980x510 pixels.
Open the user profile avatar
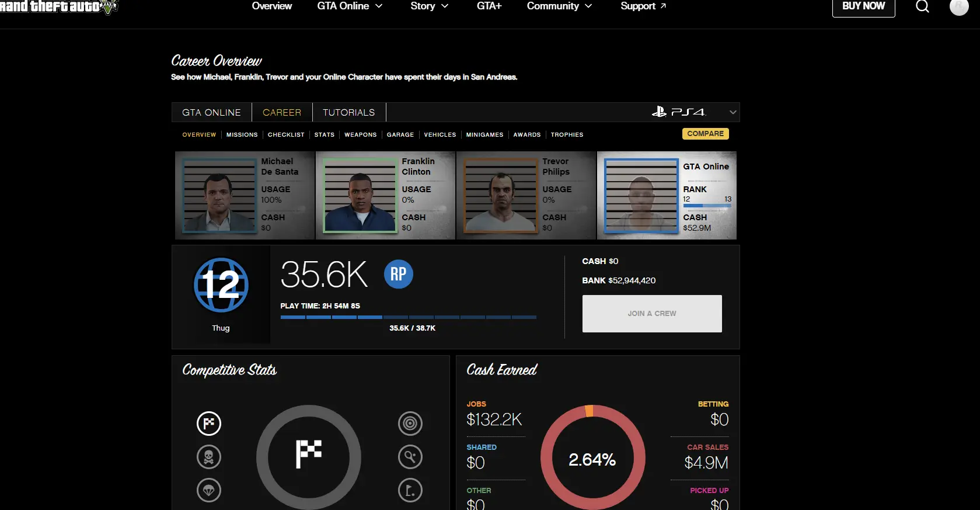[958, 6]
